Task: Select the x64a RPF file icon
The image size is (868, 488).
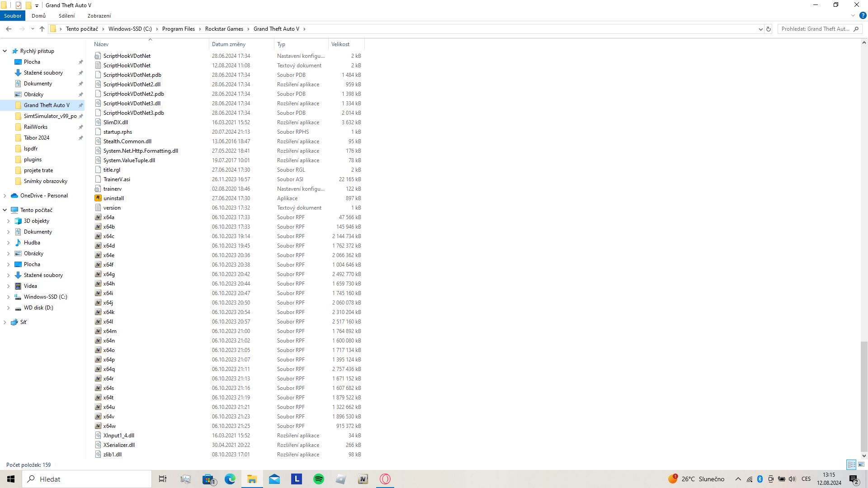Action: (x=98, y=217)
